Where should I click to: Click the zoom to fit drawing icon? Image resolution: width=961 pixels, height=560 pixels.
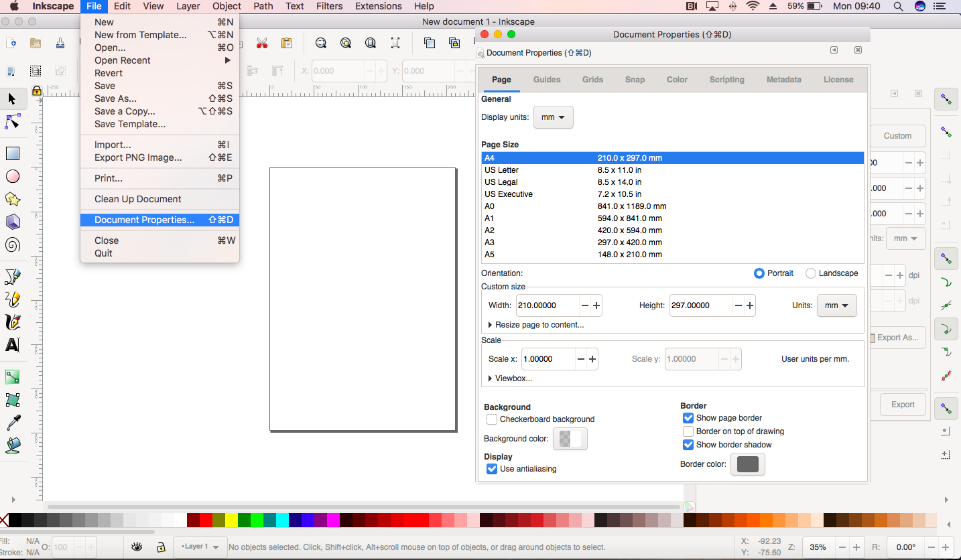point(346,44)
